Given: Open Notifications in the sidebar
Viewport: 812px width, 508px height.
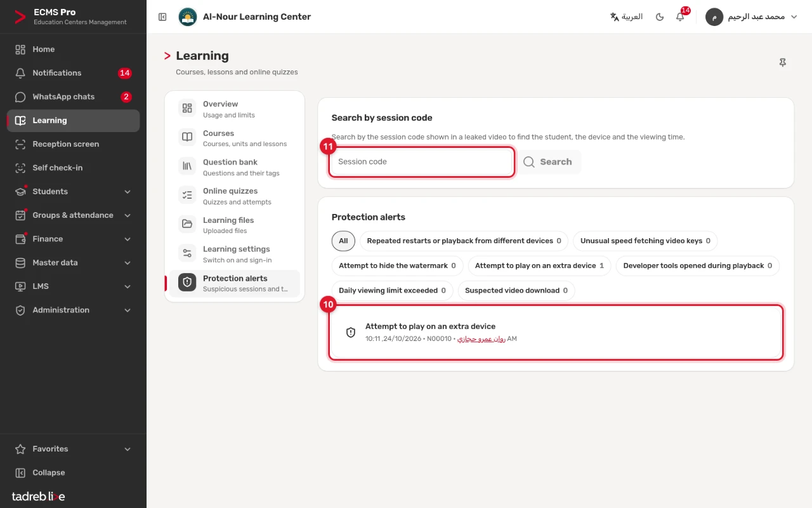Looking at the screenshot, I should 74,73.
